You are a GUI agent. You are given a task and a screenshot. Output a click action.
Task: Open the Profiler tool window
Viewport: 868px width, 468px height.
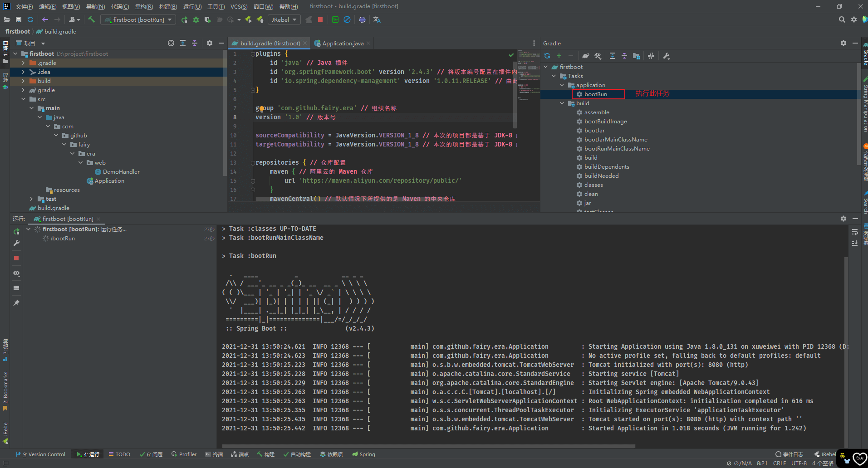pos(184,454)
